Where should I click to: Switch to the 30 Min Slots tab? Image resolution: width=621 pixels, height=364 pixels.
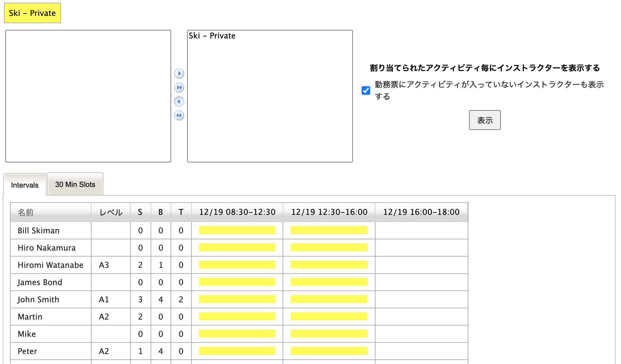(75, 185)
